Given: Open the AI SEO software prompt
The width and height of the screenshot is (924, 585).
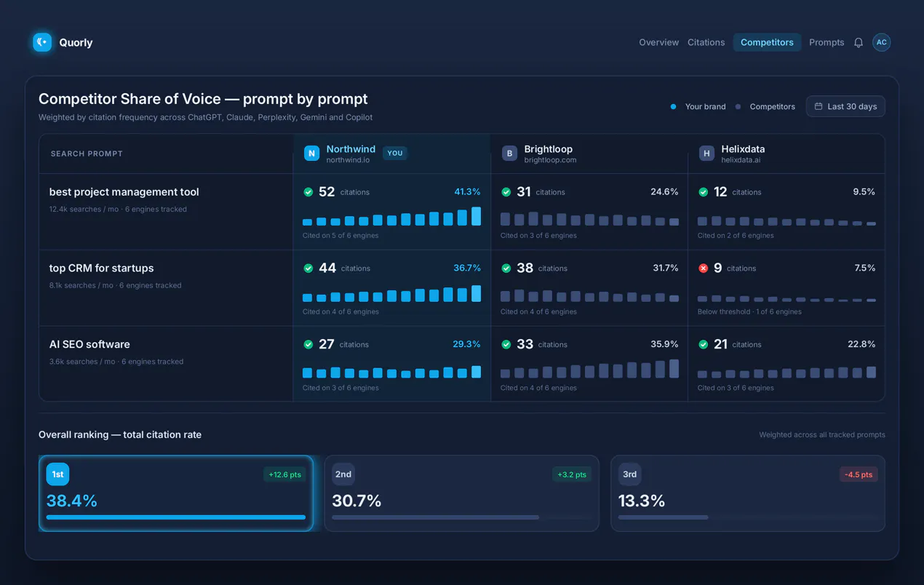Looking at the screenshot, I should point(89,344).
